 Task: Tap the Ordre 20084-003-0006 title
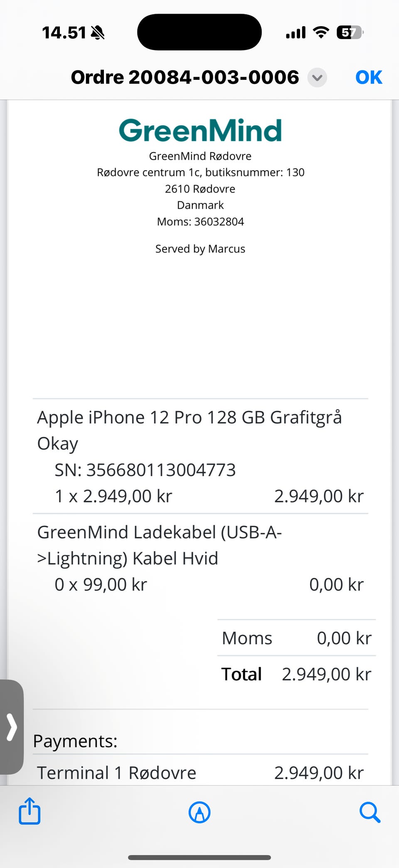tap(185, 77)
